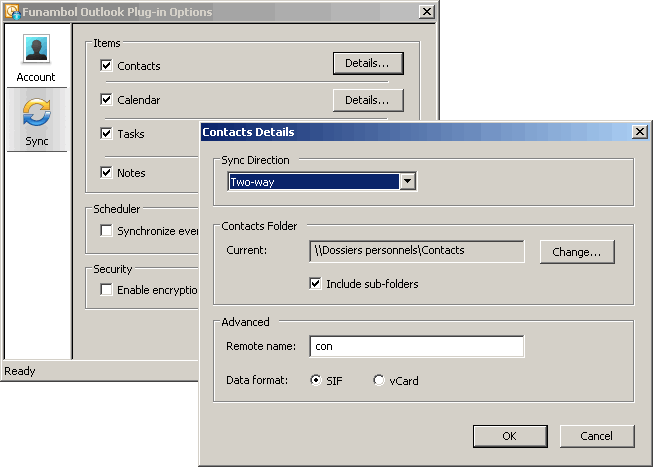Close the Contacts Details dialog
Image resolution: width=653 pixels, height=467 pixels.
pyautogui.click(x=640, y=132)
